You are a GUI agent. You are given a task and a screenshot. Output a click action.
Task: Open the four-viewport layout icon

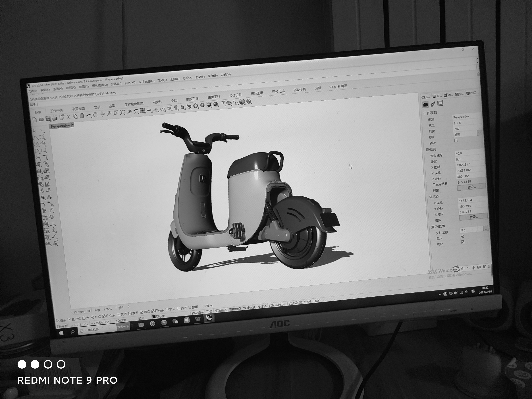click(143, 110)
